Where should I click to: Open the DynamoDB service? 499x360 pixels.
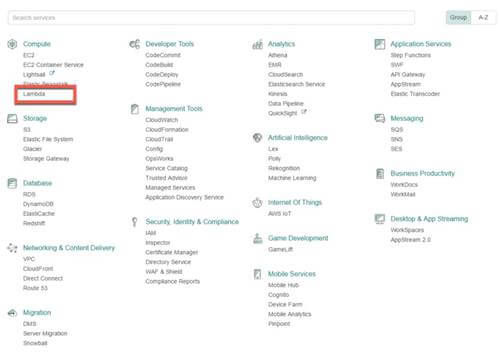tap(38, 204)
